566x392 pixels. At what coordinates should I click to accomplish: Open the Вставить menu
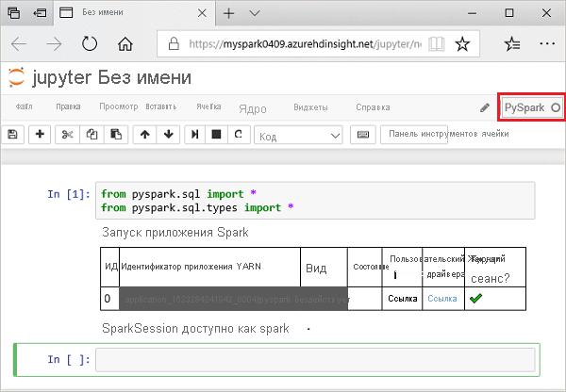(x=161, y=106)
